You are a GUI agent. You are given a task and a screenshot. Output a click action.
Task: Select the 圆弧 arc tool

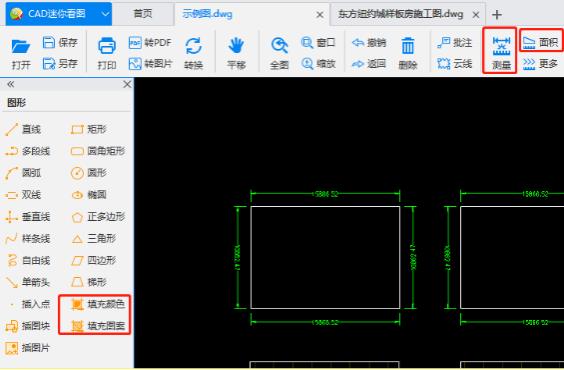coord(23,173)
